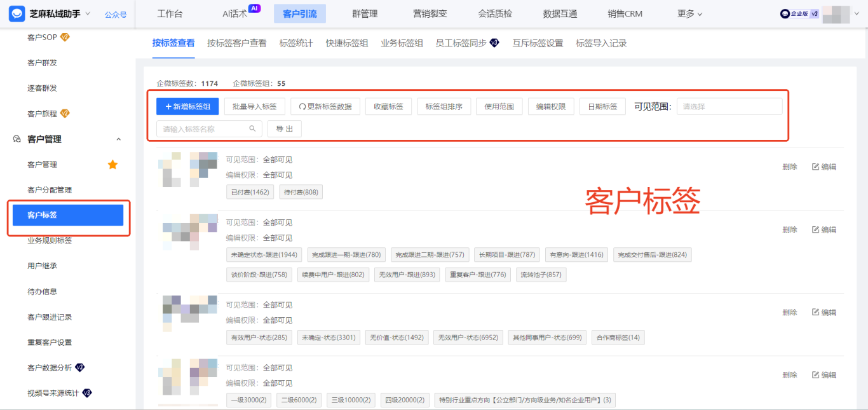Screen dimensions: 868x410
Task: Collapse the 客户管理 sidebar section
Action: [118, 139]
